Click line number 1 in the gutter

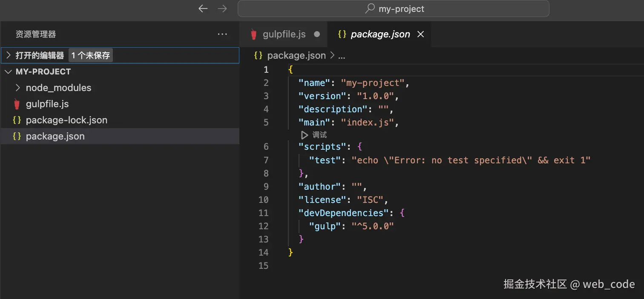point(266,70)
